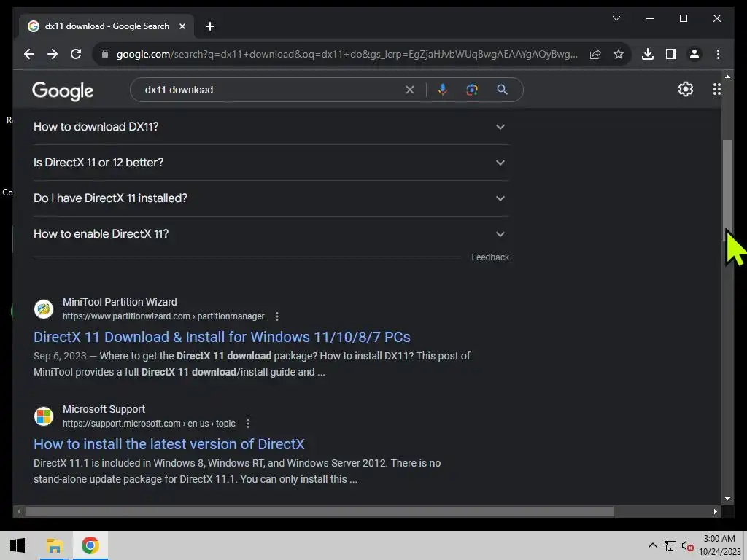Open network status in the tray
The height and width of the screenshot is (560, 747).
click(x=670, y=545)
